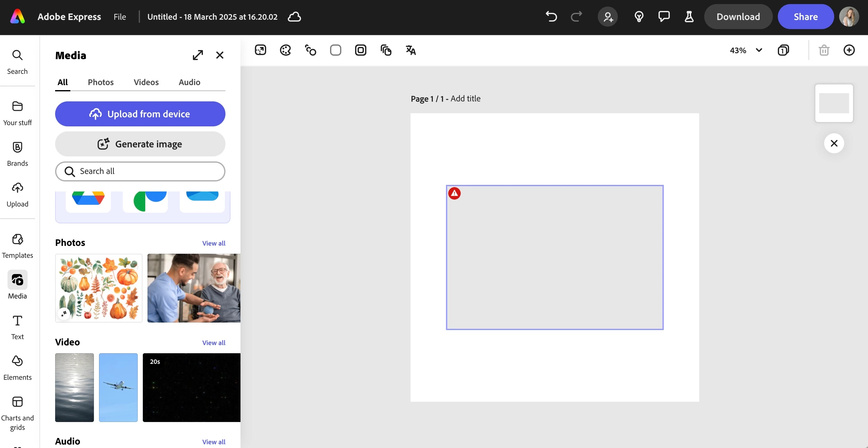Open the comments speech bubble icon
This screenshot has width=868, height=448.
(x=664, y=17)
